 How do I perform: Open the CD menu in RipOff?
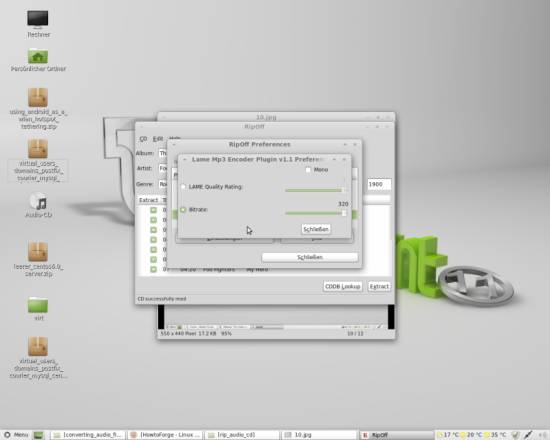[143, 139]
